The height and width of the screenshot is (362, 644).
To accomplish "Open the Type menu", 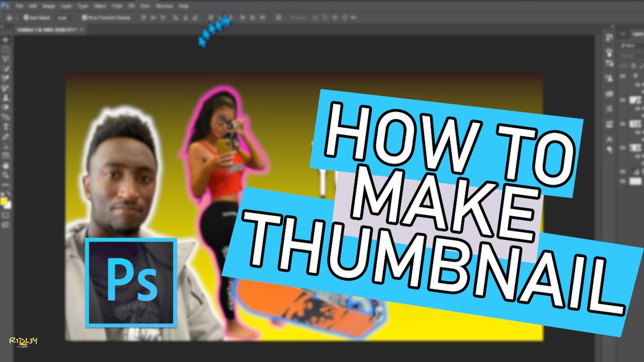I will [83, 6].
